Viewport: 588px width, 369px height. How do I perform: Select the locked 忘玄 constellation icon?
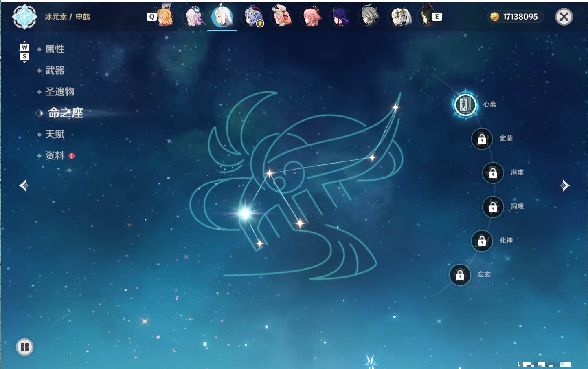pos(460,275)
